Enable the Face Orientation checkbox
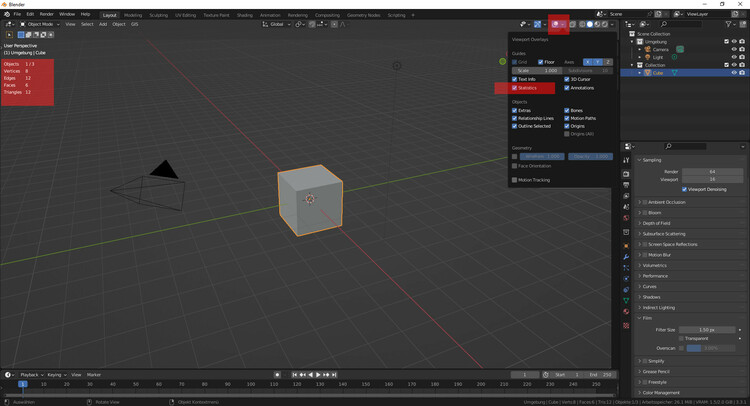Screen dimensions: 750x406 coord(515,166)
